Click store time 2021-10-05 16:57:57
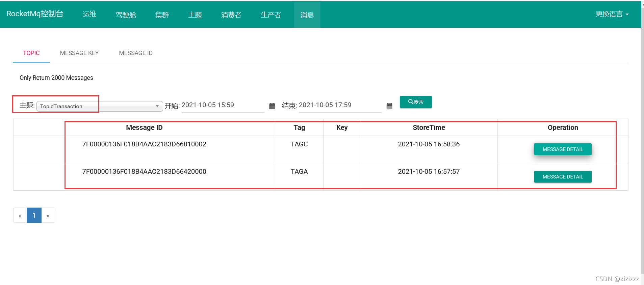 pyautogui.click(x=429, y=171)
